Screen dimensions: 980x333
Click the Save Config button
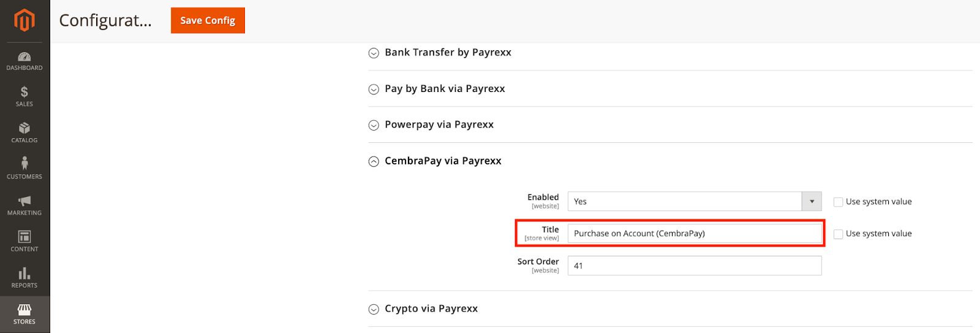coord(208,20)
